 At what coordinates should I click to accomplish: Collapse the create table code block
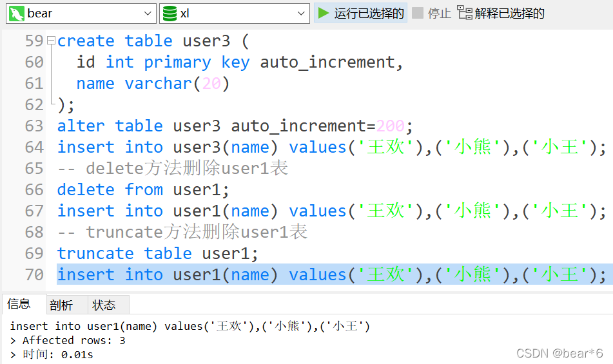51,40
